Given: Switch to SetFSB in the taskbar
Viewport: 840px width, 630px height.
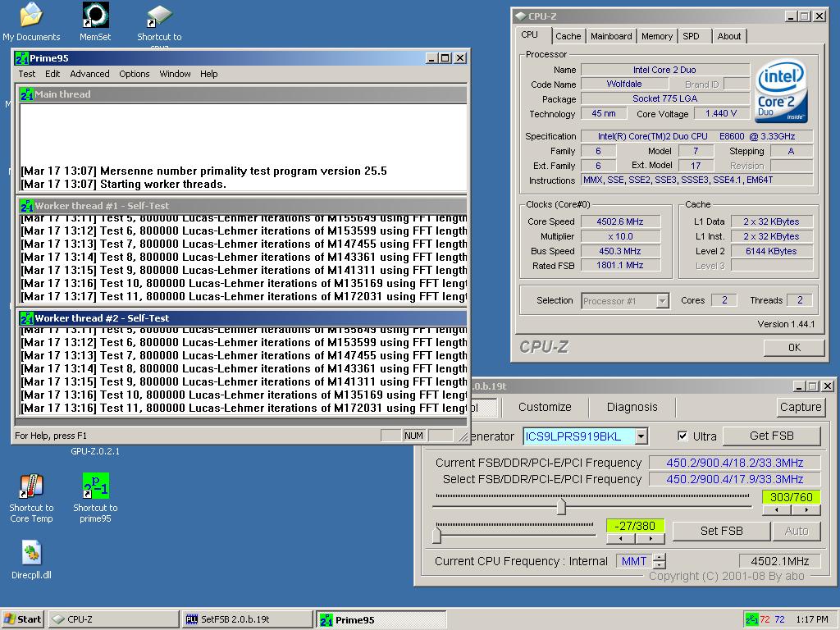Looking at the screenshot, I should 247,619.
